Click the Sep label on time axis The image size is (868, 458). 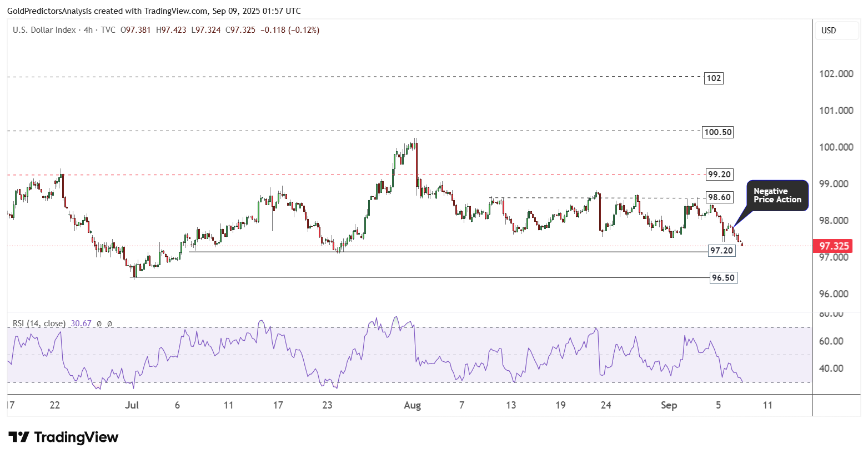[669, 405]
